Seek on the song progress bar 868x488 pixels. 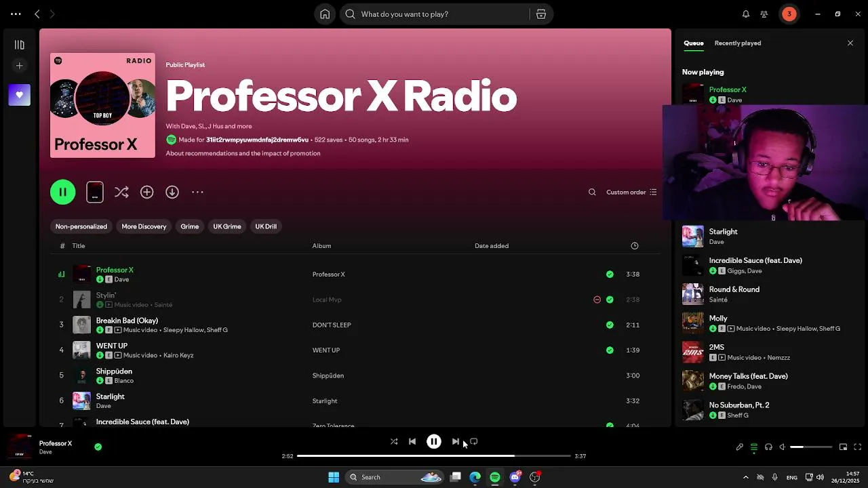[x=433, y=456]
